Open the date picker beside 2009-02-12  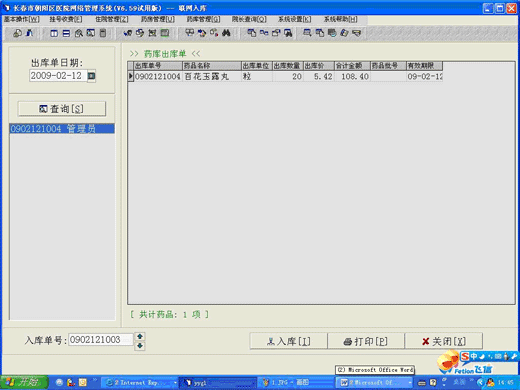[91, 76]
